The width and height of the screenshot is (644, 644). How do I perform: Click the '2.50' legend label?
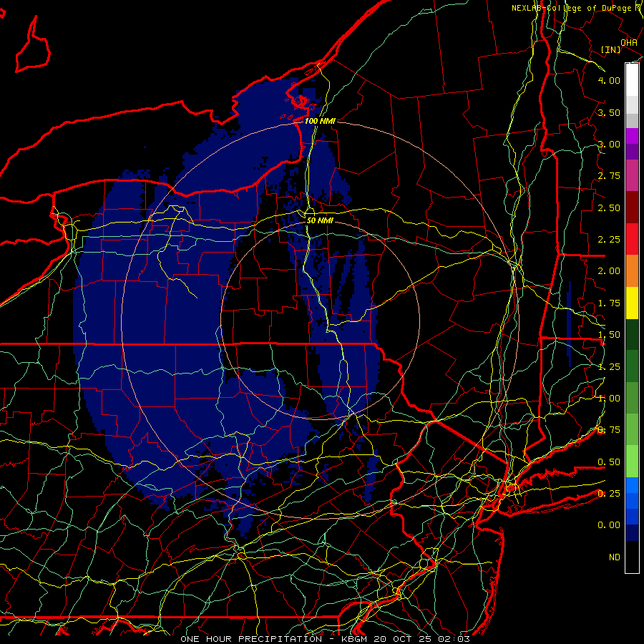(x=609, y=208)
